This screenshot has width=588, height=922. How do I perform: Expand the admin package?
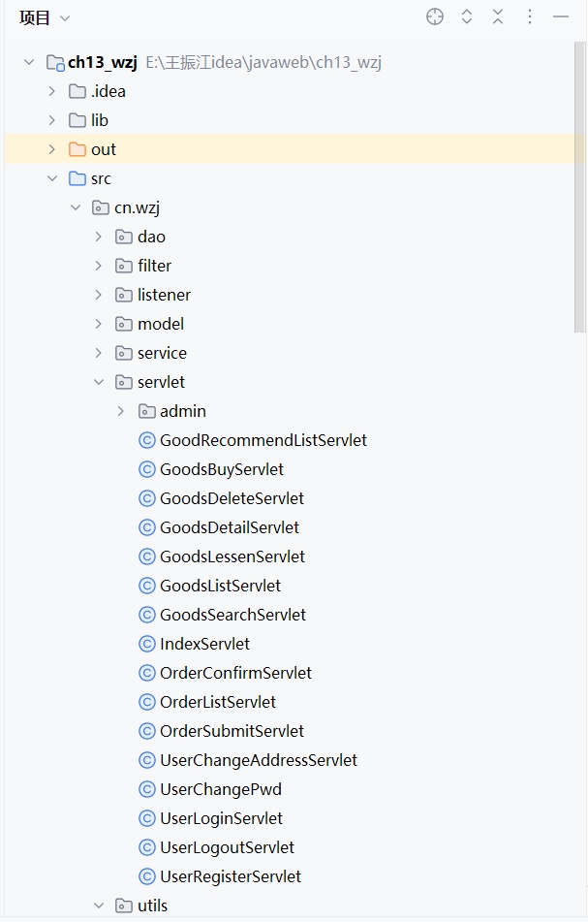coord(121,411)
